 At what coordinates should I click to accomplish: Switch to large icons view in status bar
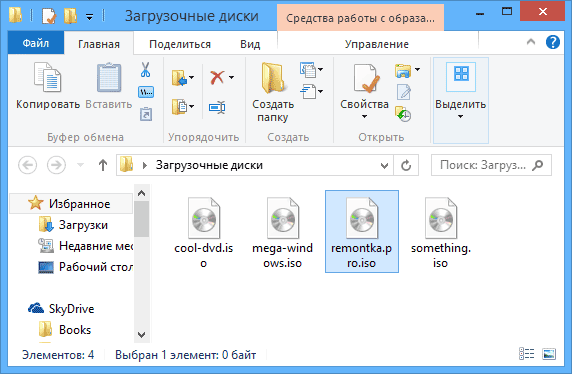[x=549, y=353]
